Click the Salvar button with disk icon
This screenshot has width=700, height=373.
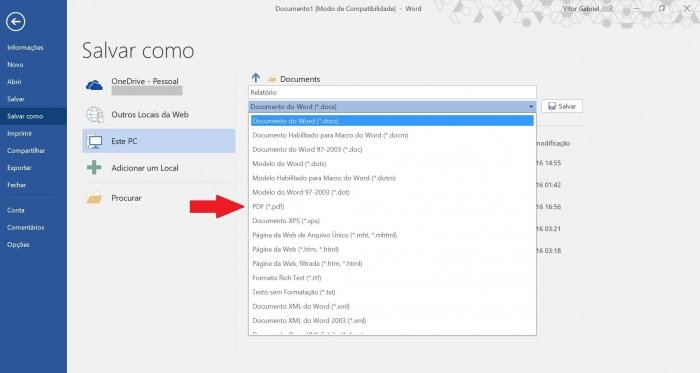(562, 106)
